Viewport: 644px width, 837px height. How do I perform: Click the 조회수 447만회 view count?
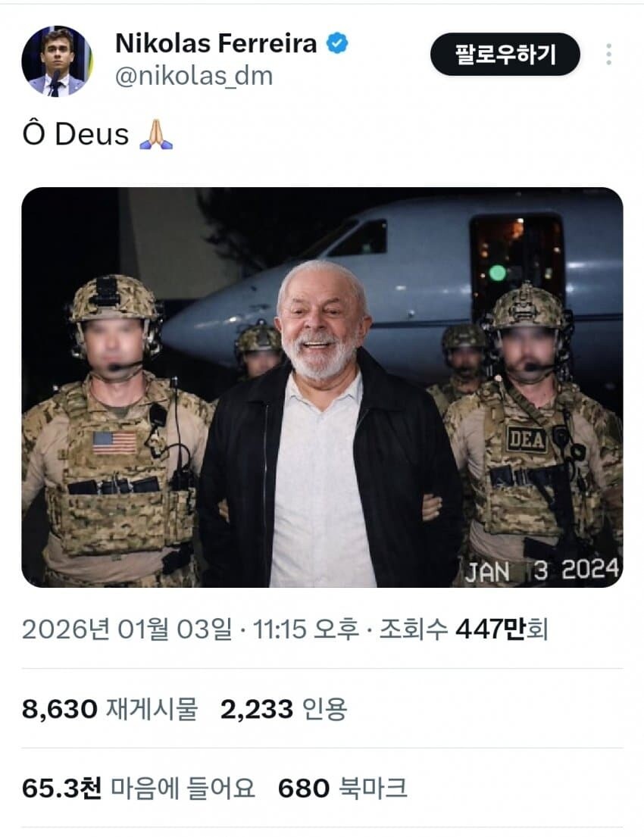coord(464,629)
